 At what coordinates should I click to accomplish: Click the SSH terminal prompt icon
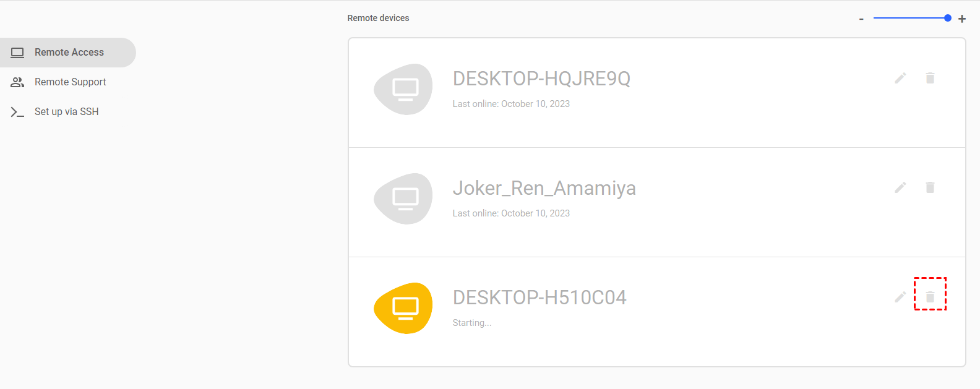tap(17, 112)
